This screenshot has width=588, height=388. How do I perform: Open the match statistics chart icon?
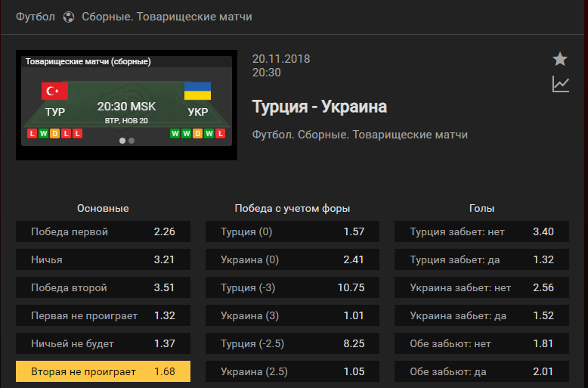tap(561, 84)
